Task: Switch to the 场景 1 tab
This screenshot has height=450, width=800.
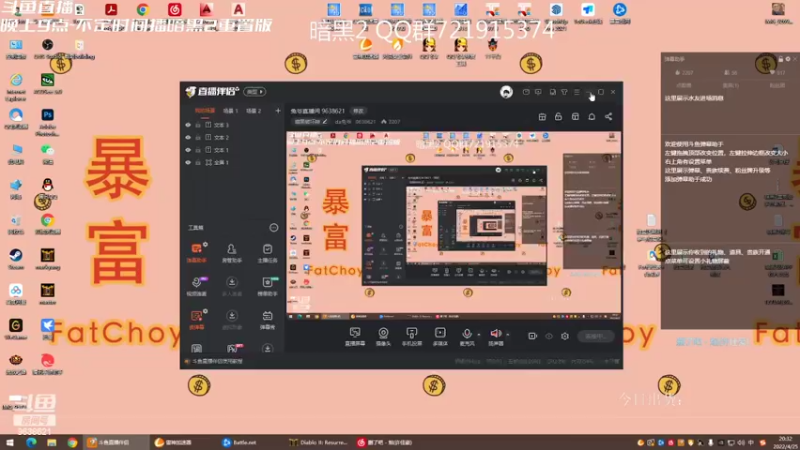Action: (x=230, y=111)
